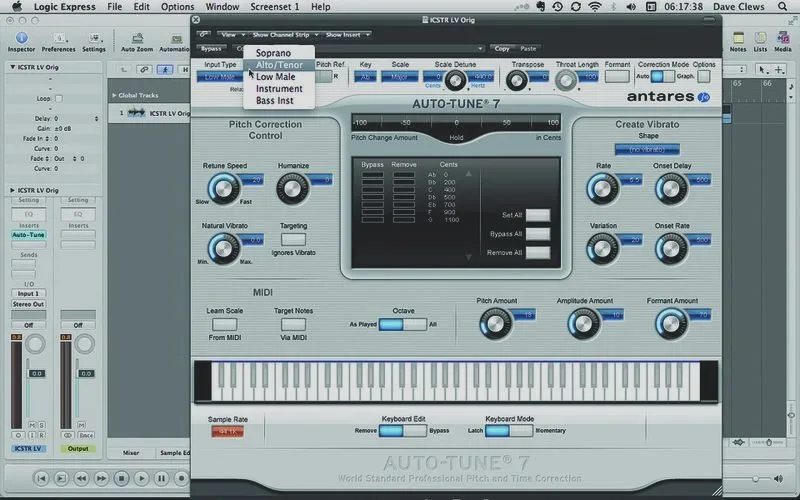Open the Screenset 1 menu
Viewport: 800px width, 500px height.
(x=274, y=7)
